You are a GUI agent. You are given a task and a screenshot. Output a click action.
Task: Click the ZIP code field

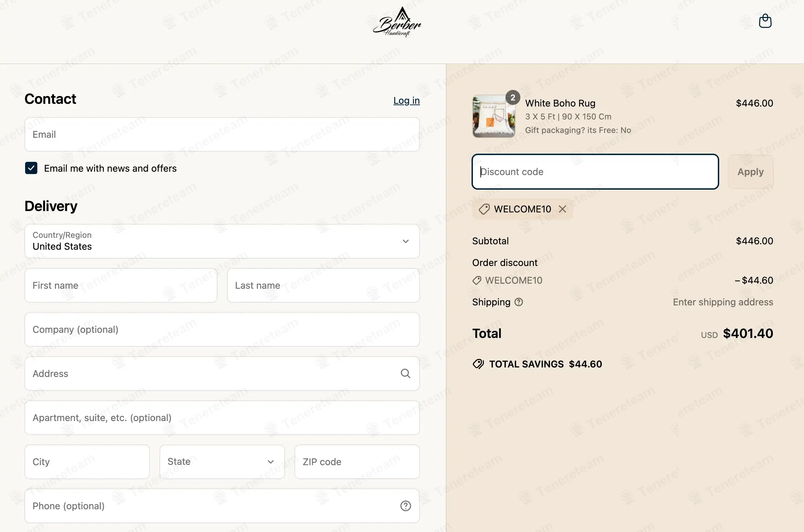point(357,462)
